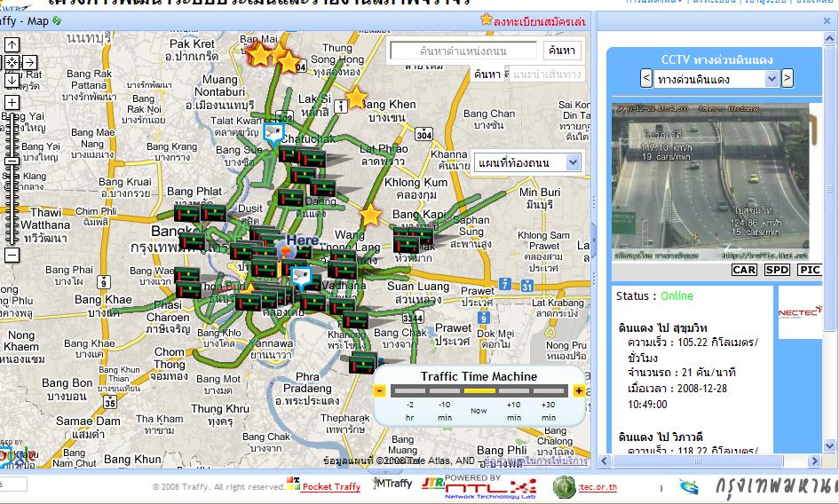839x504 pixels.
Task: Click the star marker near Wang Thonglang
Action: [370, 216]
